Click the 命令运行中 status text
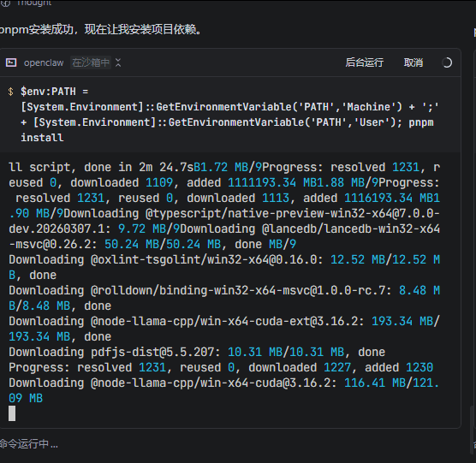 point(29,444)
